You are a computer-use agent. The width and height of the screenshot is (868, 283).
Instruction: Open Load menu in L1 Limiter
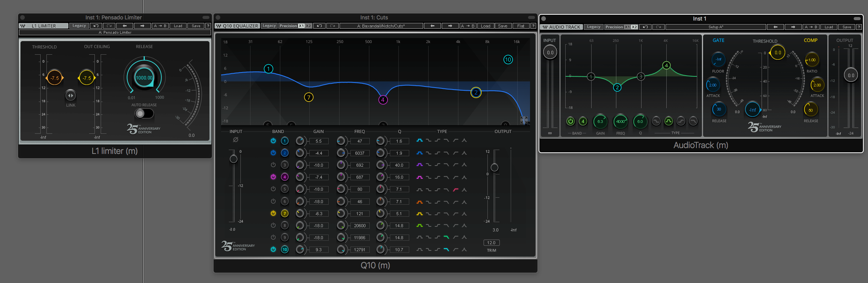(x=178, y=26)
